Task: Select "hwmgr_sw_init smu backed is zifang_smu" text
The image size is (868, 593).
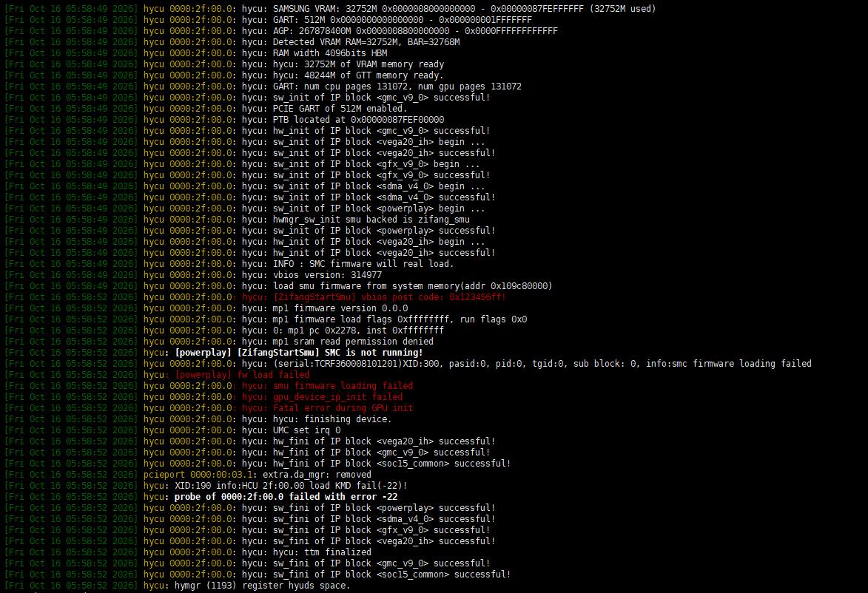Action: 371,219
